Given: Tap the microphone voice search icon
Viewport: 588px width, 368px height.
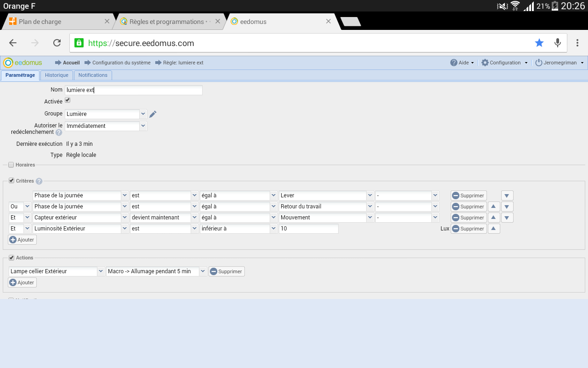Looking at the screenshot, I should (x=557, y=43).
